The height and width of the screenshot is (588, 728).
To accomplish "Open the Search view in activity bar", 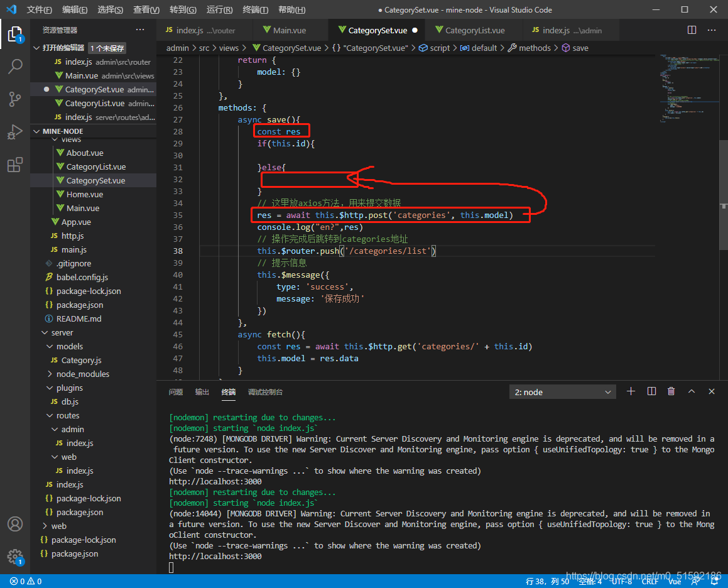I will click(x=15, y=67).
